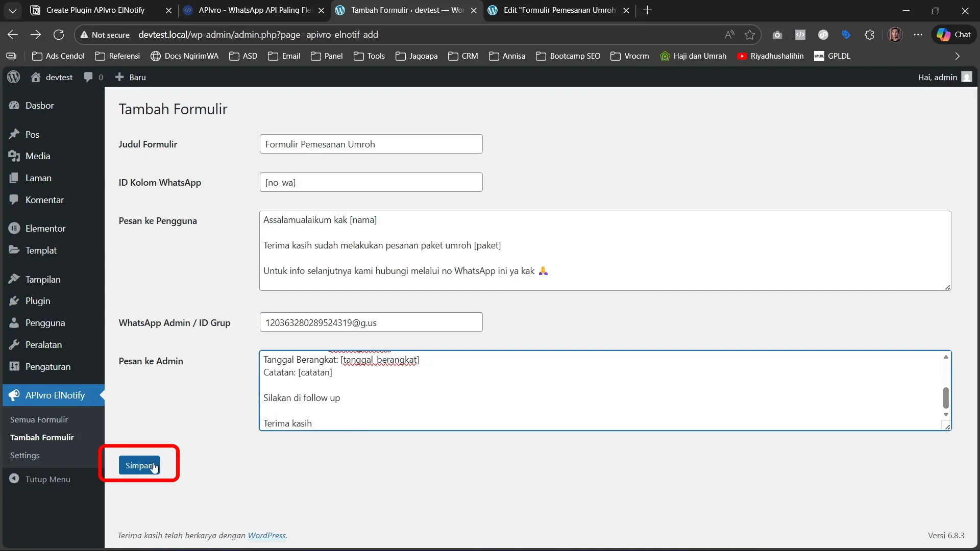The image size is (980, 551).
Task: Open the Elementor sidebar menu item
Action: pos(45,229)
